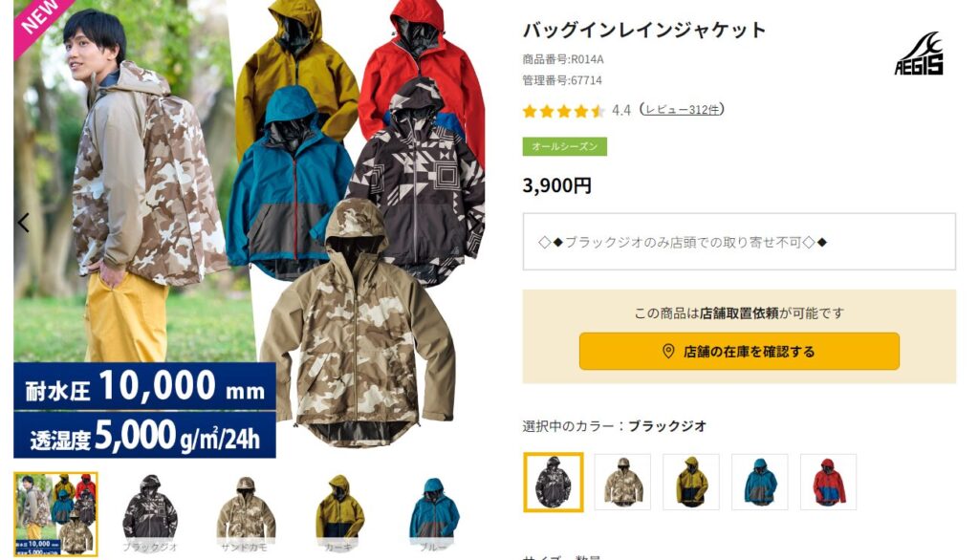The image size is (979, 560).
Task: Click the オールシーズン green tag
Action: point(564,147)
